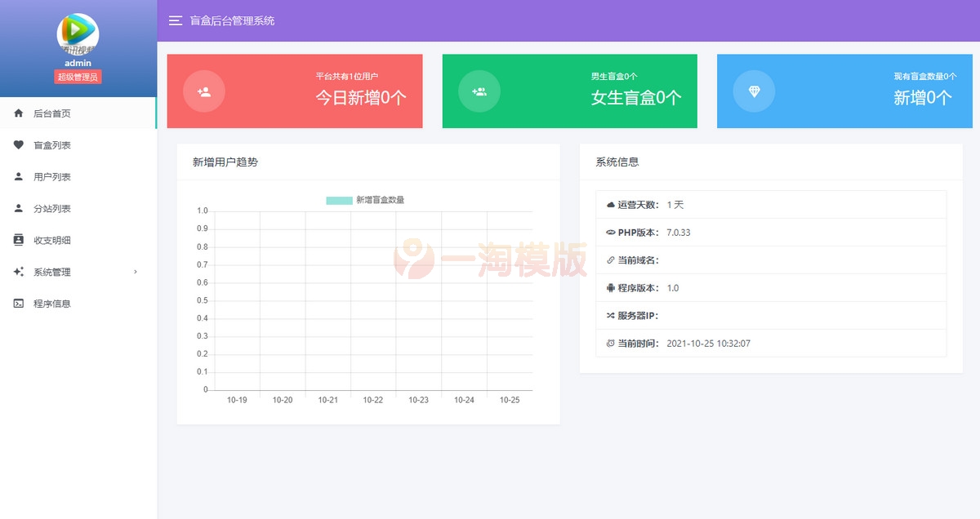Select the home icon beside 后台首页
This screenshot has width=980, height=519.
click(x=18, y=113)
